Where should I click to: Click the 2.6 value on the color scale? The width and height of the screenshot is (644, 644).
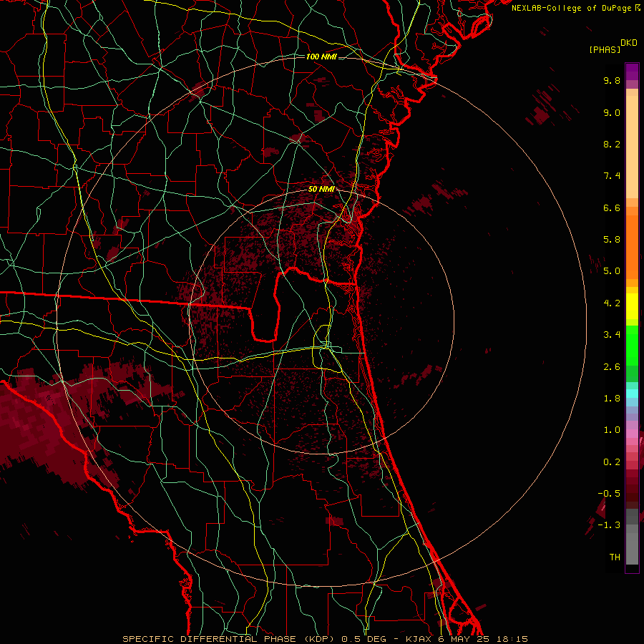612,367
